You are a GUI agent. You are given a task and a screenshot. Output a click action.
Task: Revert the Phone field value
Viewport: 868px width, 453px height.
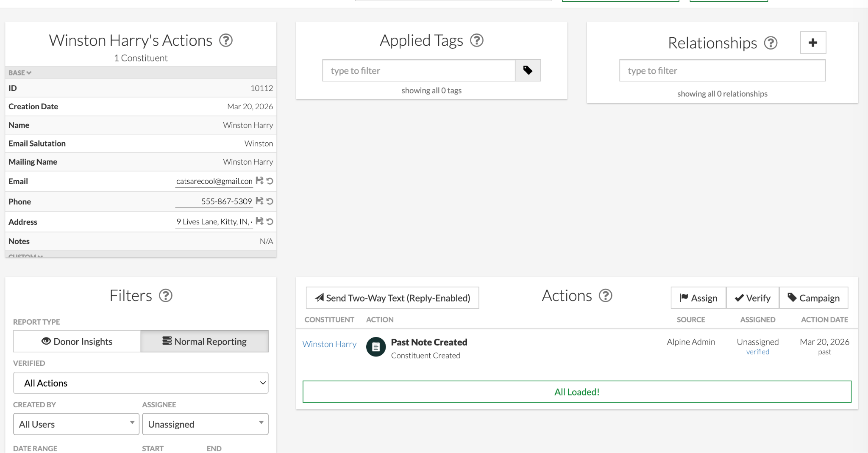tap(270, 201)
